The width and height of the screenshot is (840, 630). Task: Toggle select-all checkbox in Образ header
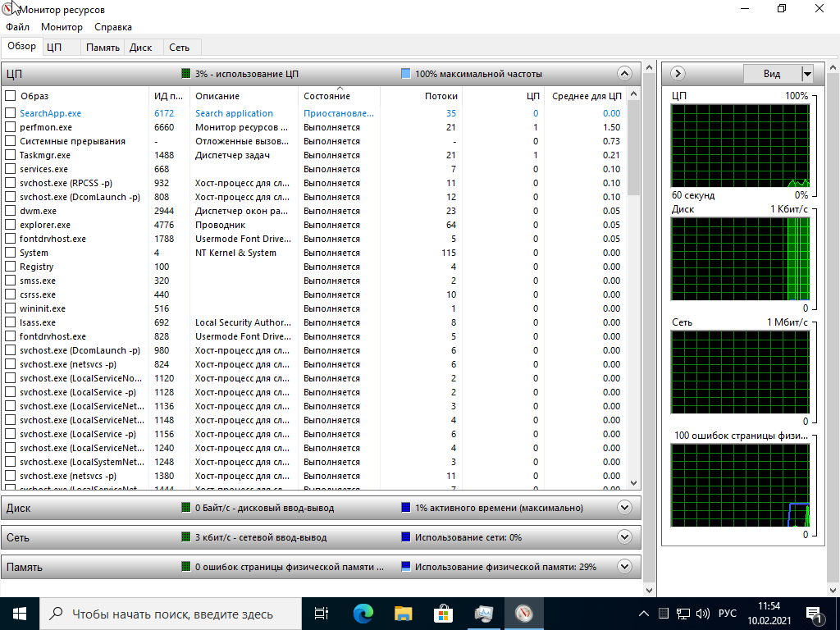click(10, 96)
